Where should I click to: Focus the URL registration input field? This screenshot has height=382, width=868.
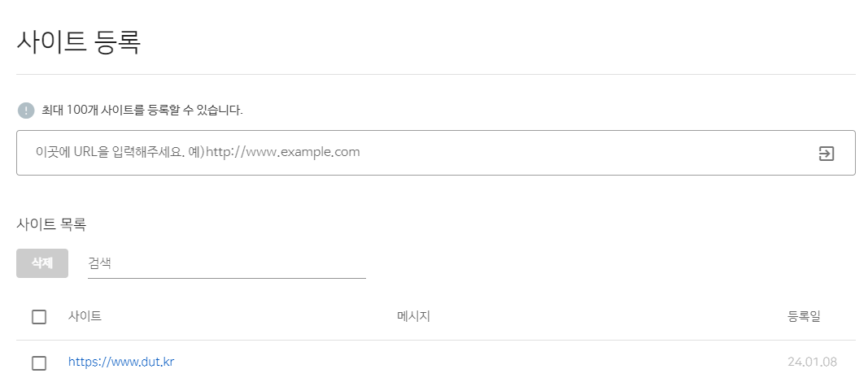tap(436, 153)
